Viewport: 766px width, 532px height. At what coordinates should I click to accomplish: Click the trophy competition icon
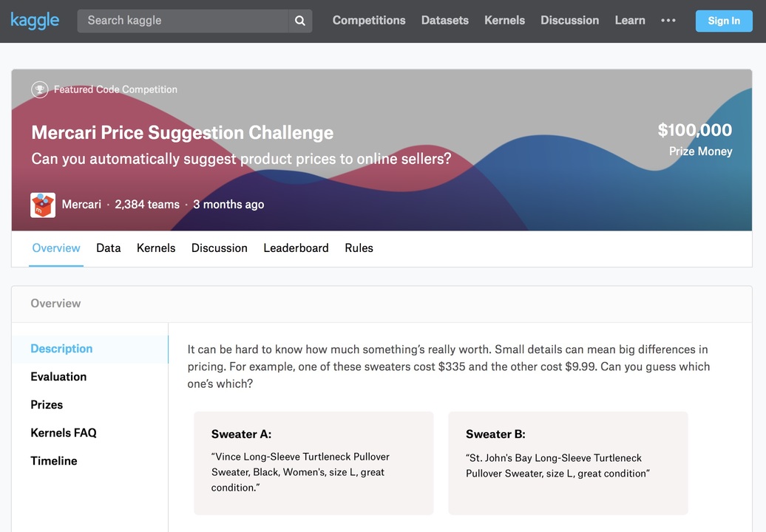pos(40,89)
